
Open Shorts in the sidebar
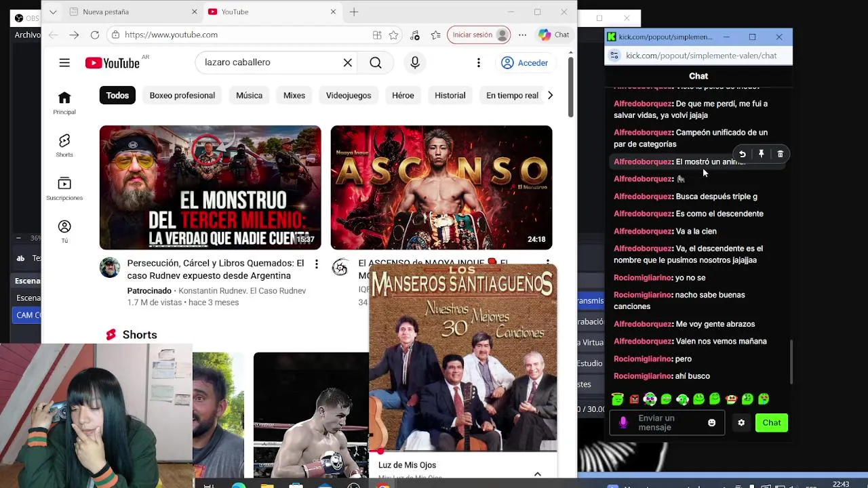[x=64, y=146]
